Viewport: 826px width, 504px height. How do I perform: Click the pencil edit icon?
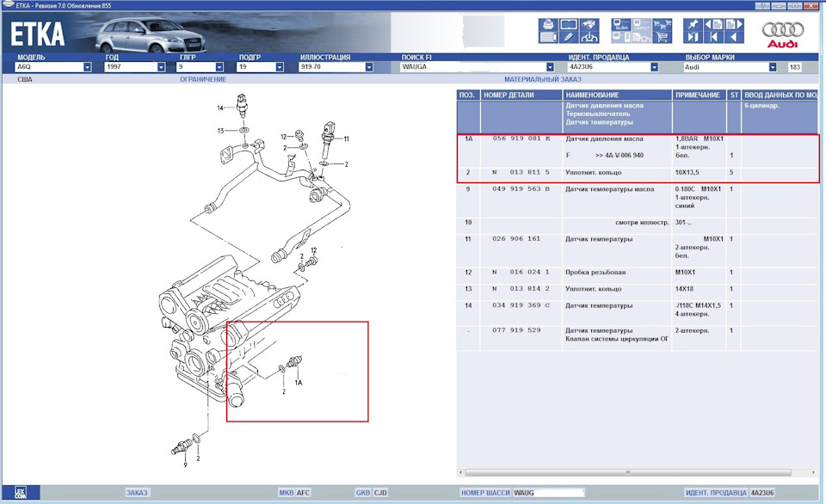569,37
